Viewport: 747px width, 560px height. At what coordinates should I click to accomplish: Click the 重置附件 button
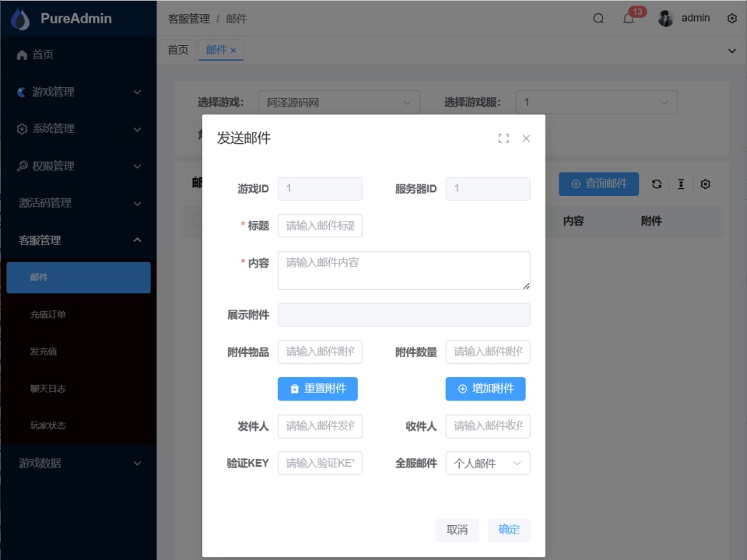pos(317,389)
